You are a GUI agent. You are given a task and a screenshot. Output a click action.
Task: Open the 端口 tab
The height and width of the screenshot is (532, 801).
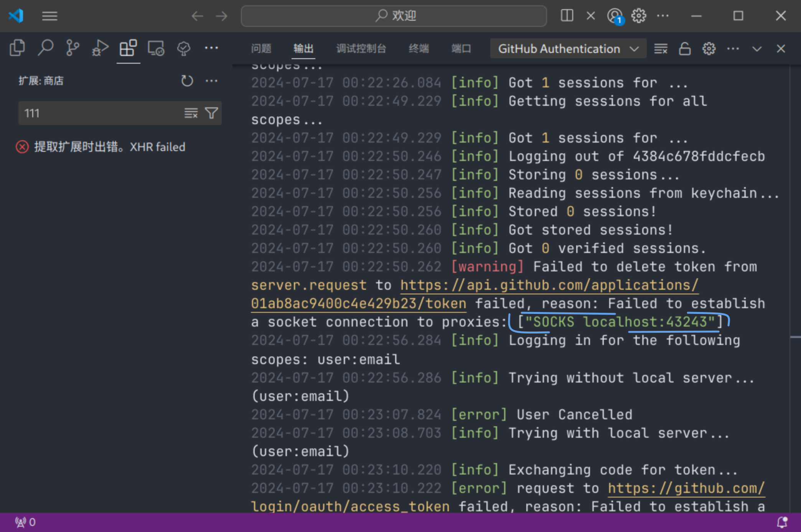tap(461, 49)
